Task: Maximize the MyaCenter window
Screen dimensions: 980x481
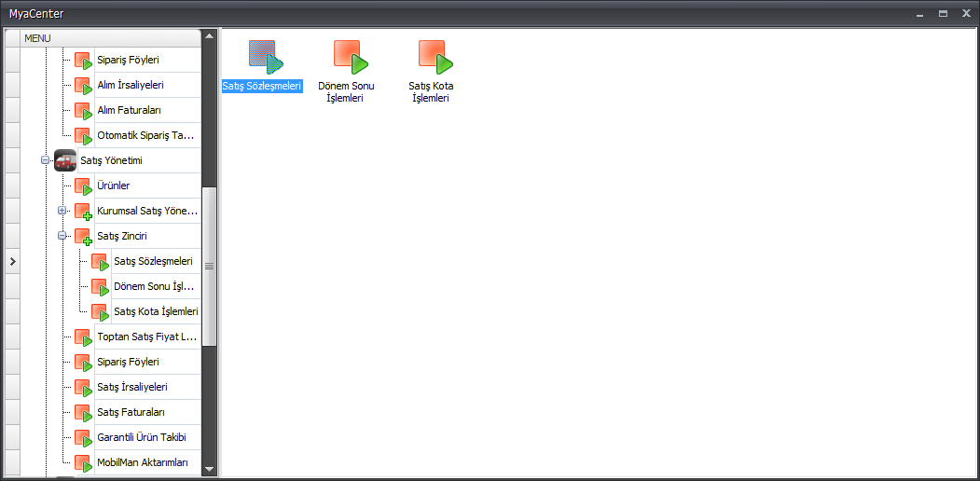Action: [943, 13]
